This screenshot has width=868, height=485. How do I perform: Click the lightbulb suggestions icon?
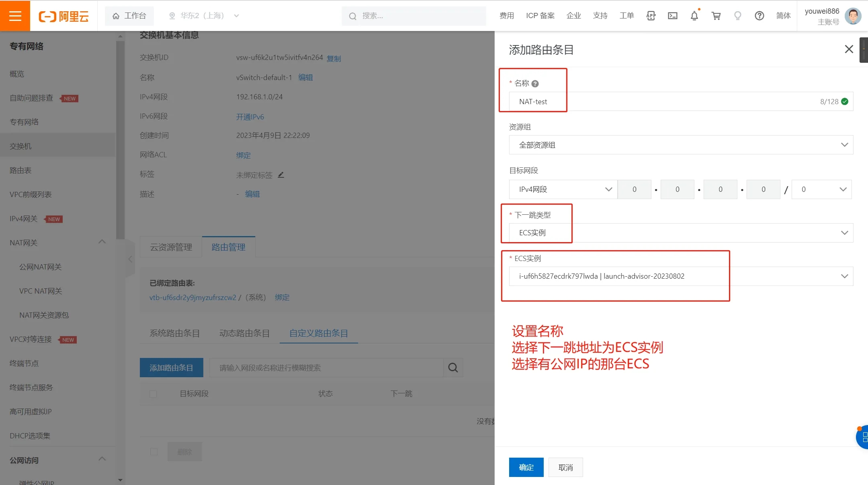[737, 16]
